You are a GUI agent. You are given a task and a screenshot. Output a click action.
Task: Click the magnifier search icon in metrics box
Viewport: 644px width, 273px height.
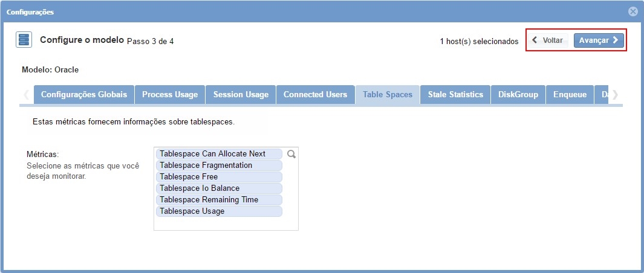point(291,154)
